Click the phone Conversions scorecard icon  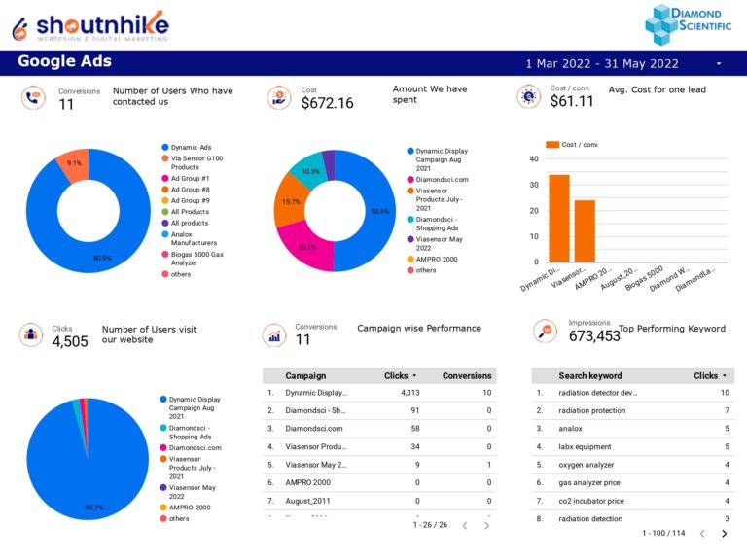(x=33, y=98)
